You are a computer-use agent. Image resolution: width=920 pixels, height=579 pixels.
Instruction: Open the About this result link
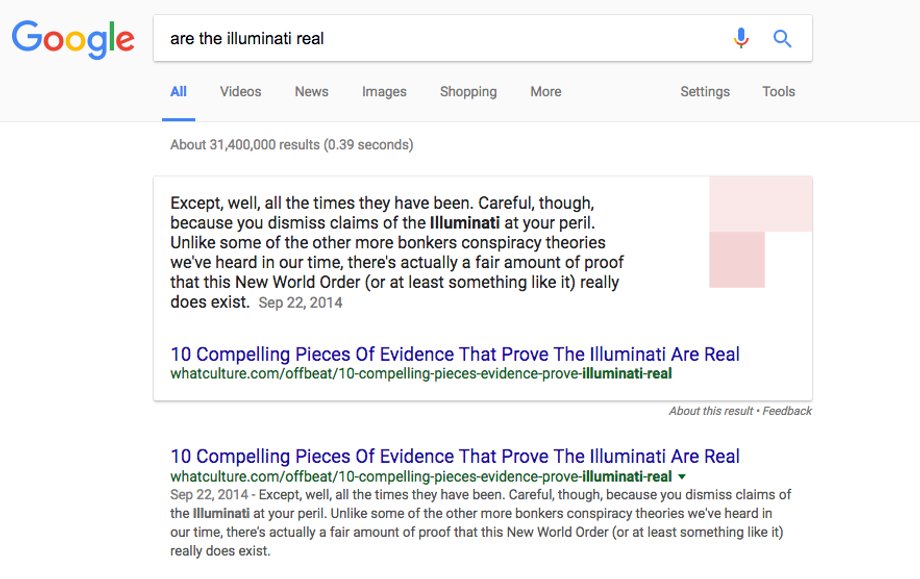[711, 411]
